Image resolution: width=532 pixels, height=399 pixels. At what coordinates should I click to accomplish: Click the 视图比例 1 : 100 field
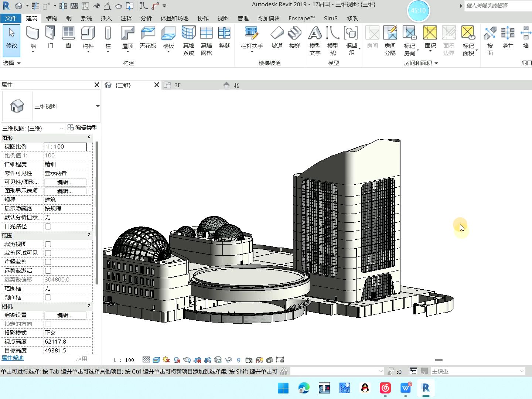(65, 147)
